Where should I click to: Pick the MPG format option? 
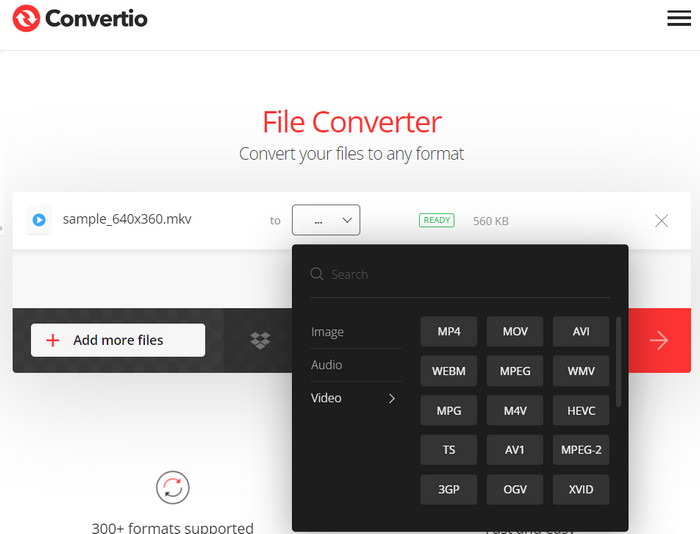(x=449, y=410)
